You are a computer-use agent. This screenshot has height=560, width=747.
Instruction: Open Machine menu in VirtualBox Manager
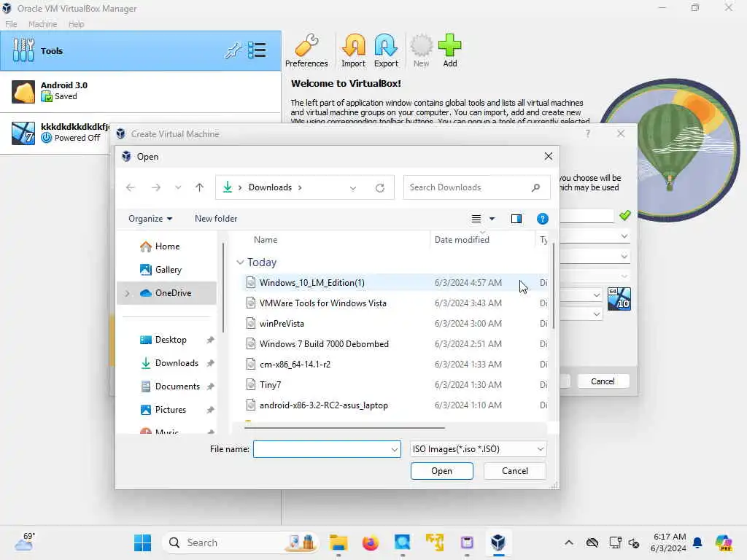42,24
